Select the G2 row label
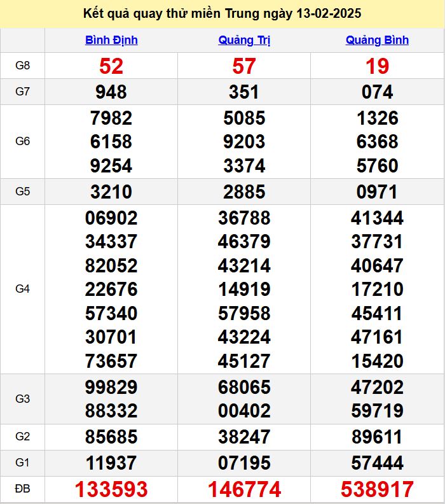 point(22,437)
